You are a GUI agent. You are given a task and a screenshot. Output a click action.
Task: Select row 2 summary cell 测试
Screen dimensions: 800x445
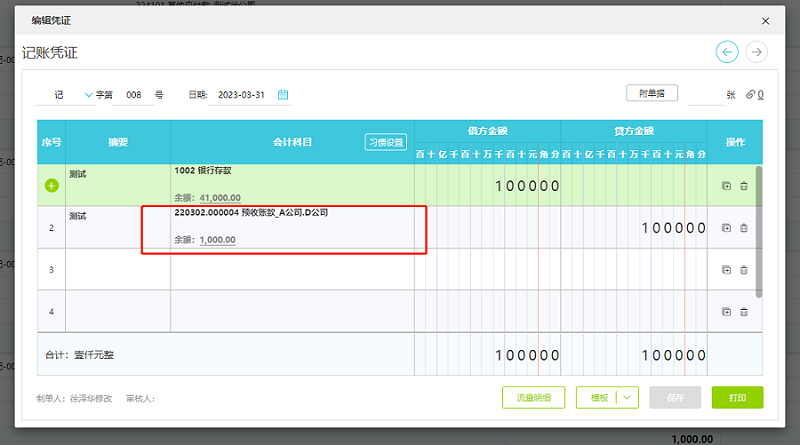point(118,227)
